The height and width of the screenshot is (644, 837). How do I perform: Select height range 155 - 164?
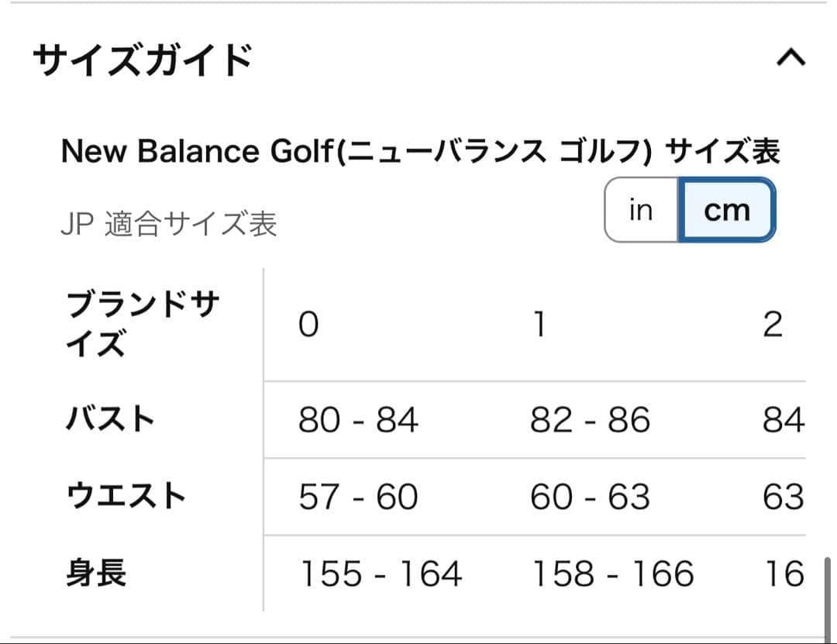click(380, 572)
